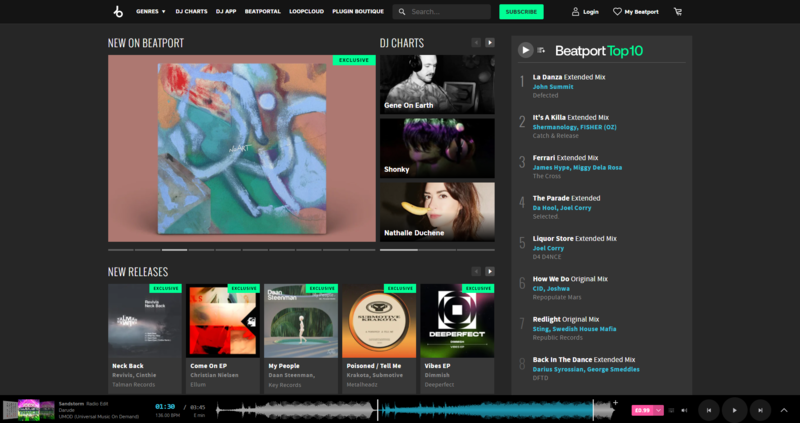Screen dimensions: 800x423
Task: Go to Plugin Boutique menu item
Action: (x=356, y=12)
